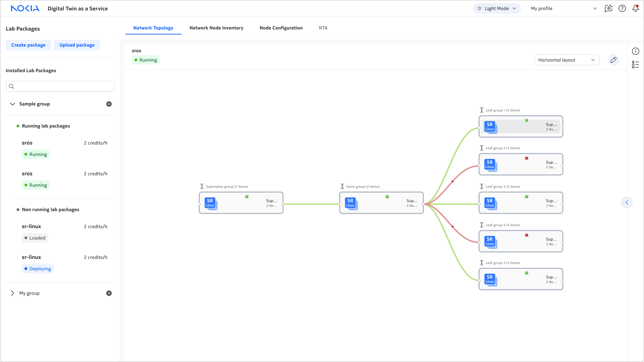The height and width of the screenshot is (362, 644).
Task: Click red down status on Leaf group 2
Action: coord(527,158)
